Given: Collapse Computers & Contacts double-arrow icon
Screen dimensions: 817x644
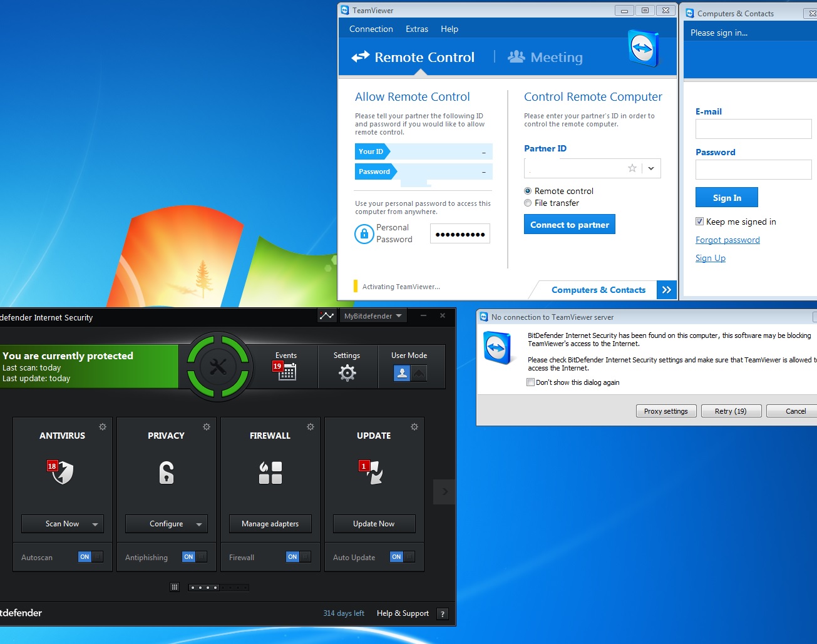Looking at the screenshot, I should click(x=667, y=290).
